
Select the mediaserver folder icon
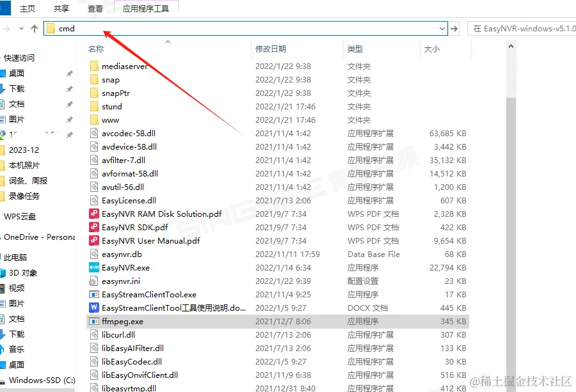pos(94,66)
